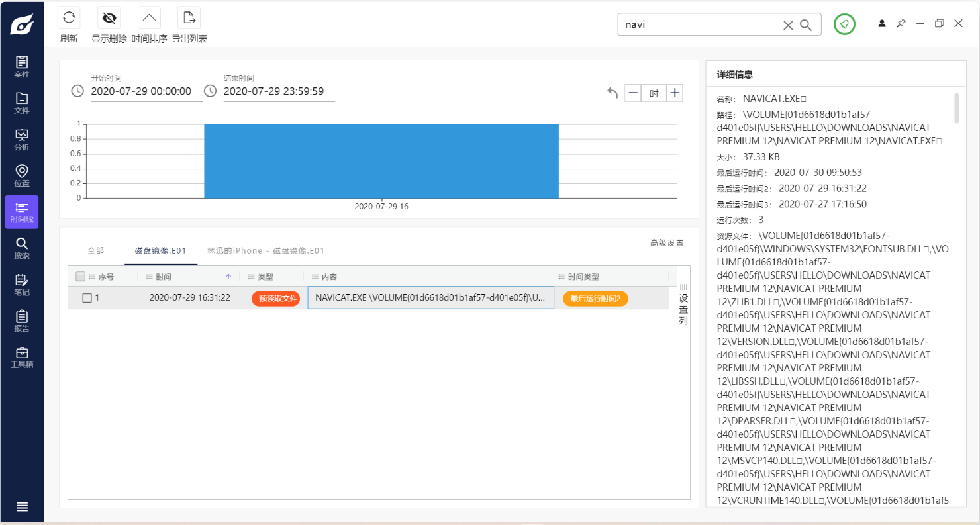Toggle the select-all checkbox in 序号 header
Screen dimensions: 980x525
click(80, 277)
